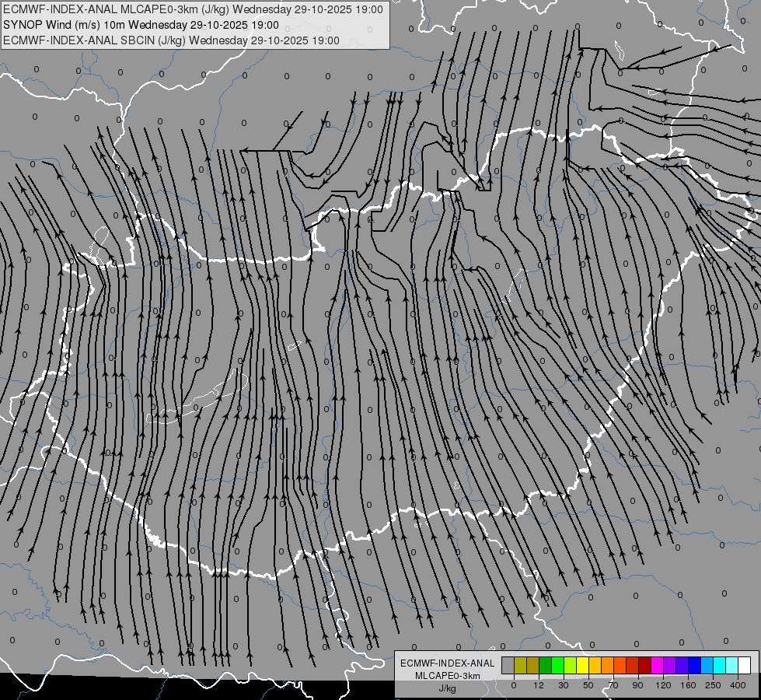The image size is (761, 700).
Task: Click the 250 tick label on the scale
Action: (713, 685)
